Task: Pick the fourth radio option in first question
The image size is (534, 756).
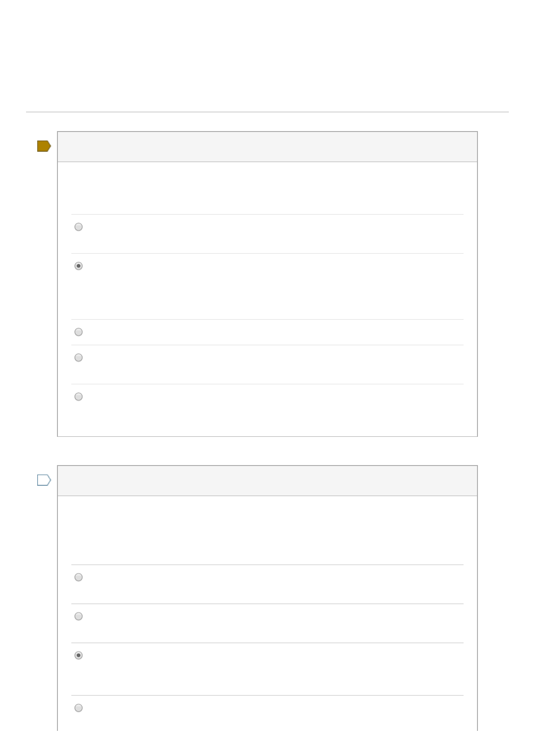Action: click(79, 358)
